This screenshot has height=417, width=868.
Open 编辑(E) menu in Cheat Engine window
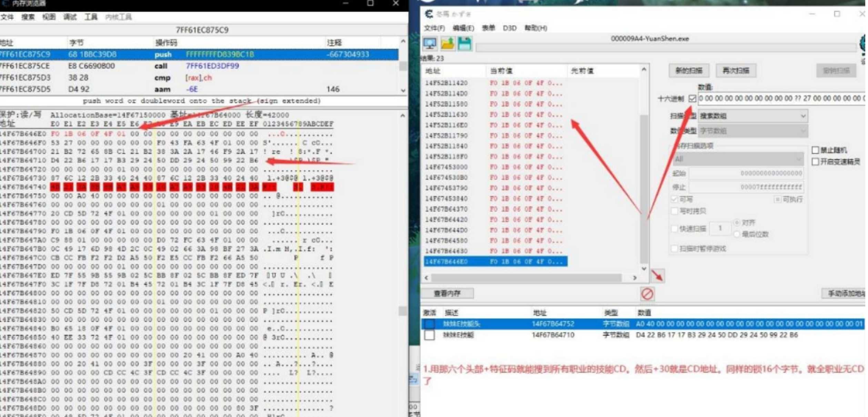click(x=463, y=28)
